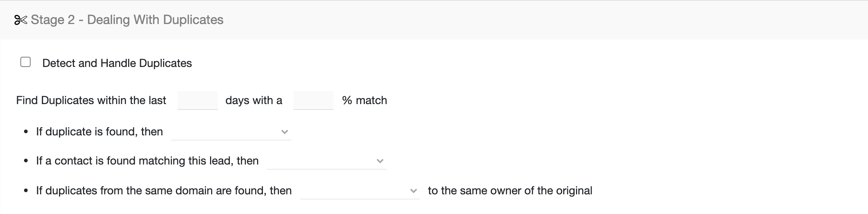
Task: Open the same domain duplicates dropdown
Action: tap(360, 190)
